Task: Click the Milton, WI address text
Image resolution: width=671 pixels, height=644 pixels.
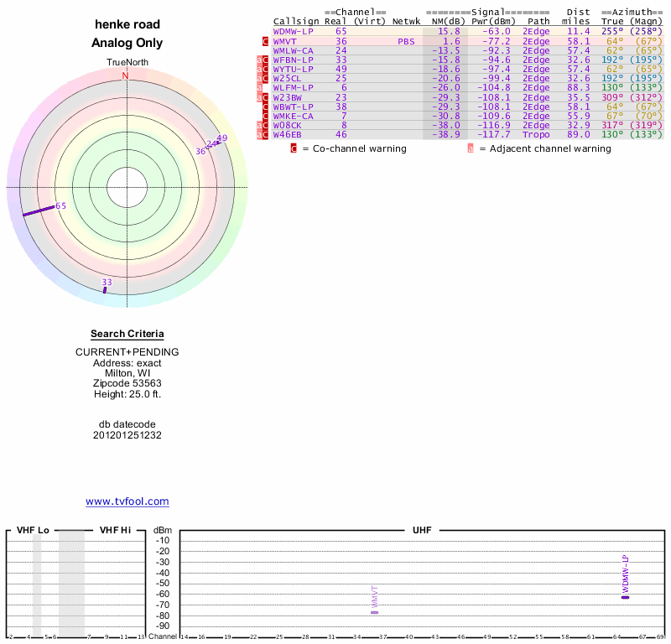Action: (127, 373)
